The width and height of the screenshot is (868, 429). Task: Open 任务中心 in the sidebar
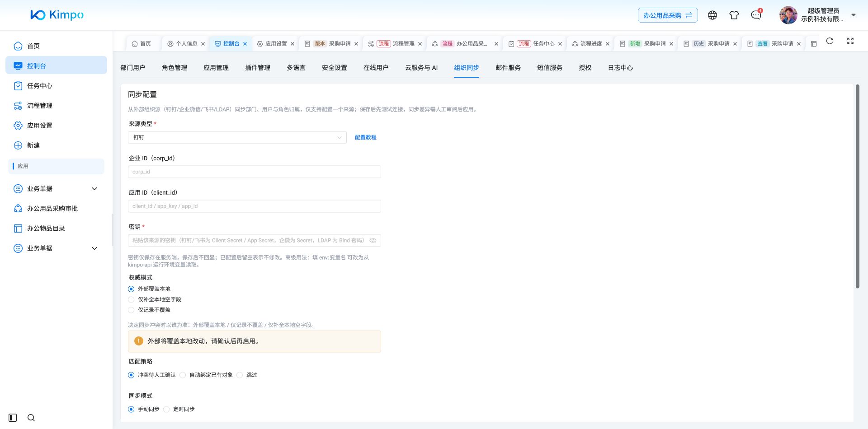(56, 85)
